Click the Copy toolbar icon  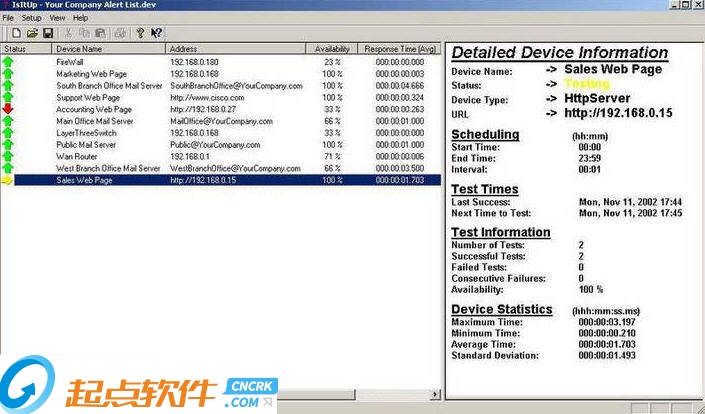[x=84, y=33]
